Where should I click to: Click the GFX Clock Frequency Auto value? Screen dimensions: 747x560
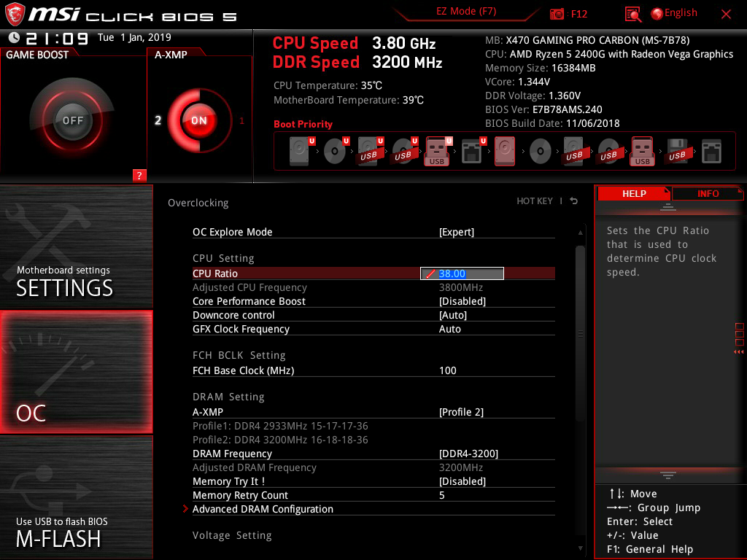(449, 329)
